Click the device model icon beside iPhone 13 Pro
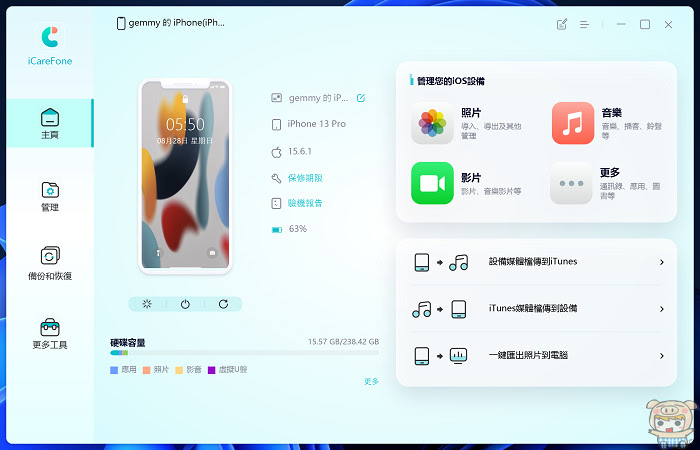The width and height of the screenshot is (700, 450). coord(276,124)
